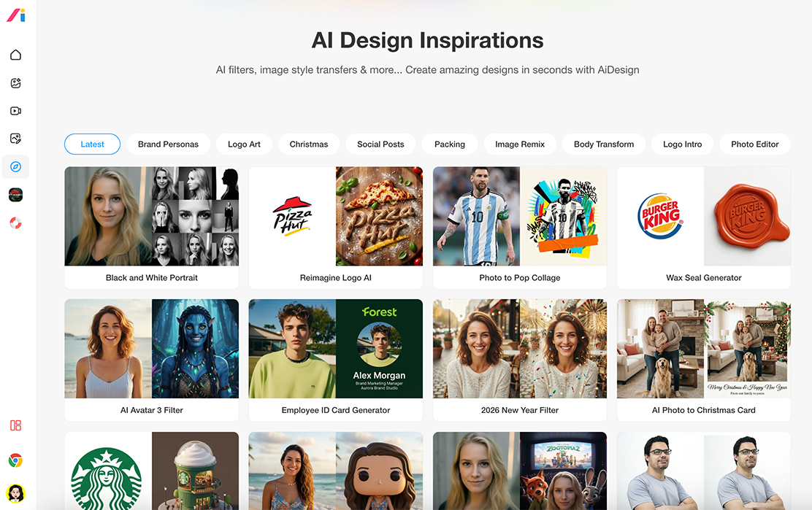Click the Chrome extension icon
Image resolution: width=812 pixels, height=510 pixels.
point(15,460)
